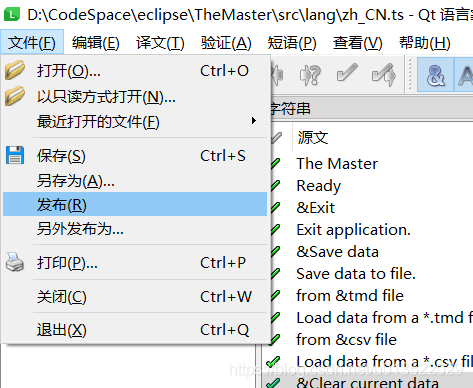
Task: Click the mark done checkmark toolbar icon
Action: (x=347, y=73)
